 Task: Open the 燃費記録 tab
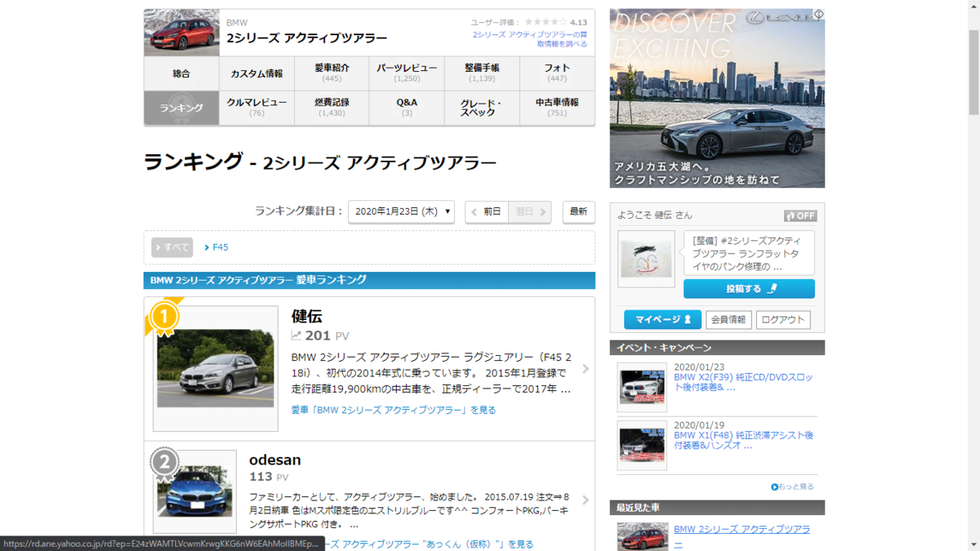pyautogui.click(x=332, y=108)
